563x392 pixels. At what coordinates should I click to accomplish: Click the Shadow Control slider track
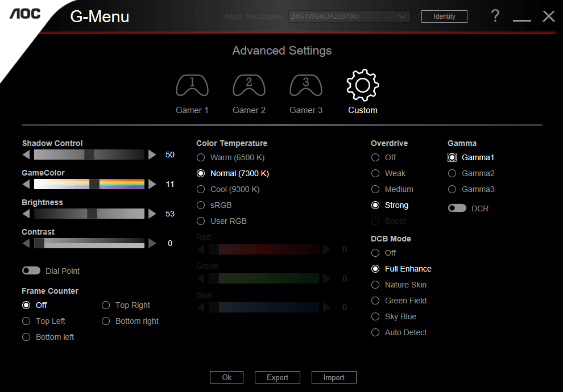(x=89, y=155)
